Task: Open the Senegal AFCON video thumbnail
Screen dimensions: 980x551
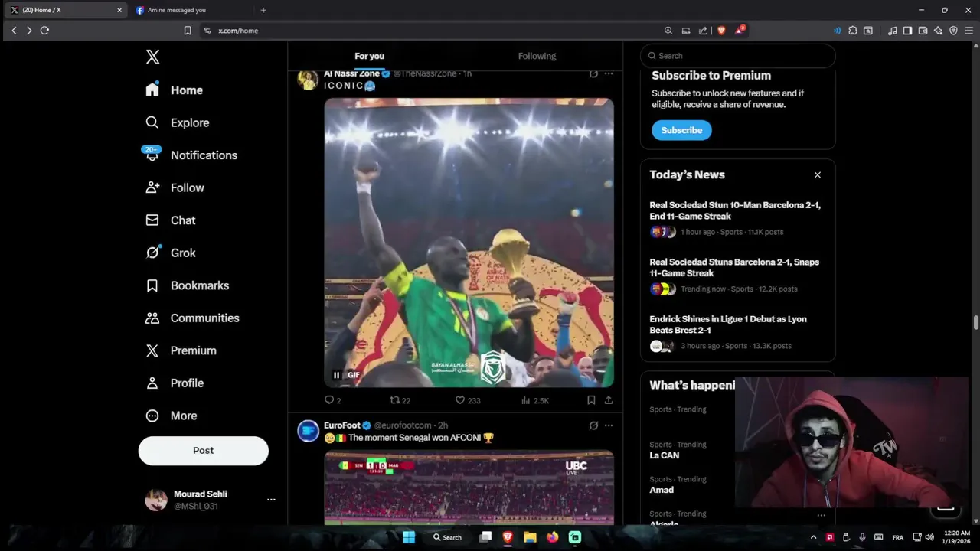Action: pyautogui.click(x=469, y=488)
